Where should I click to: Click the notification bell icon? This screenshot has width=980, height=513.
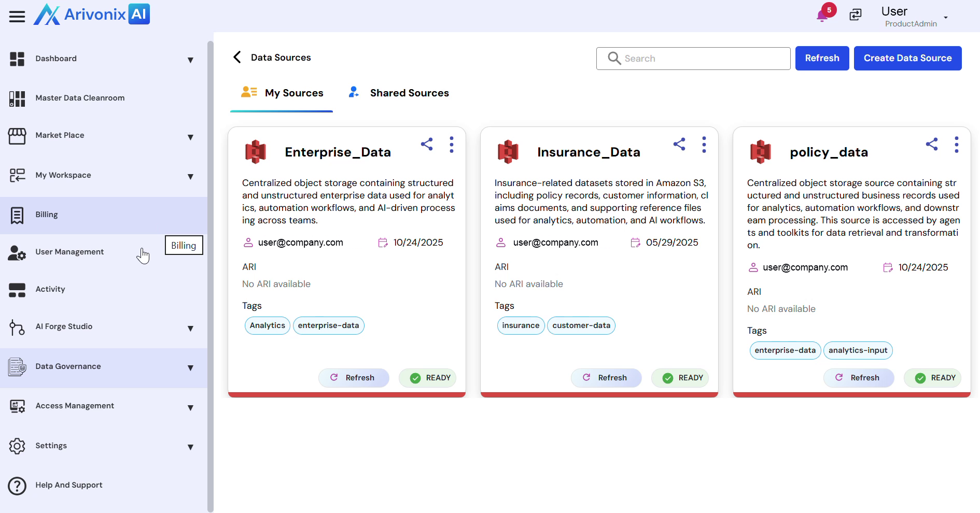pos(822,16)
